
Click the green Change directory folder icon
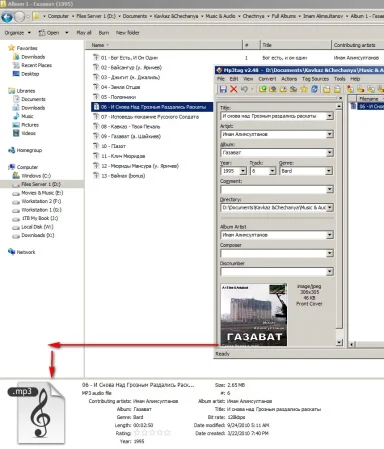tap(263, 89)
